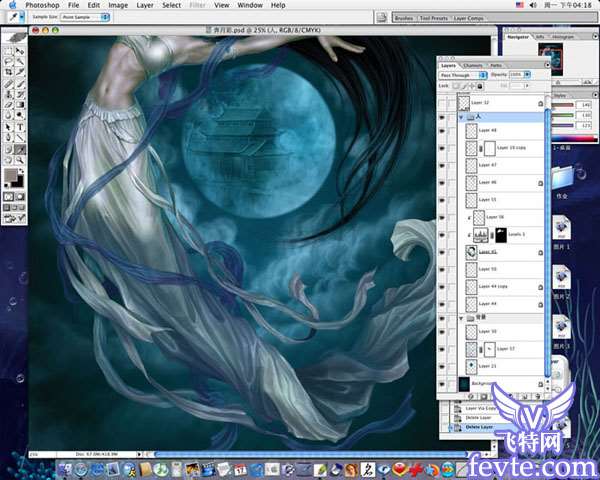Select the Line shape tool

(x=20, y=137)
